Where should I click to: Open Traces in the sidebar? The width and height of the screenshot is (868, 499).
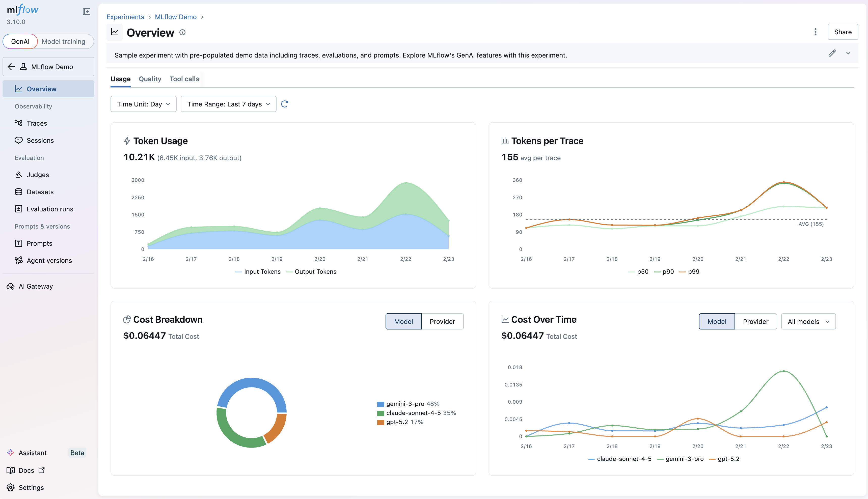(x=37, y=123)
